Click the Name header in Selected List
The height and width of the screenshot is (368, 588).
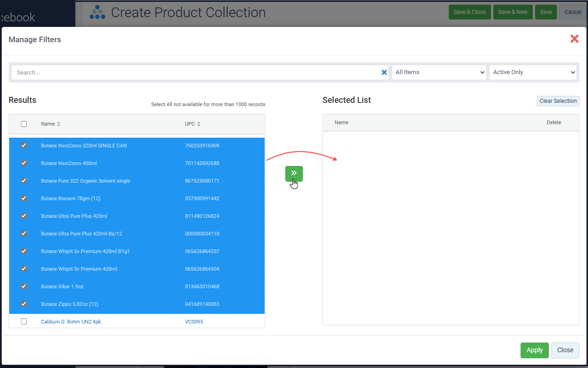[341, 122]
